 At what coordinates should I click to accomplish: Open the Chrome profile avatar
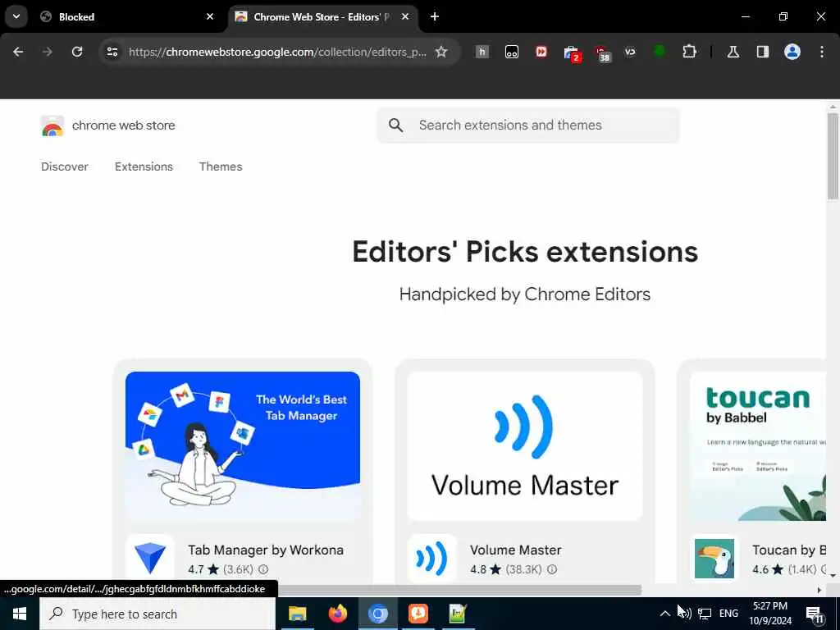(x=792, y=52)
